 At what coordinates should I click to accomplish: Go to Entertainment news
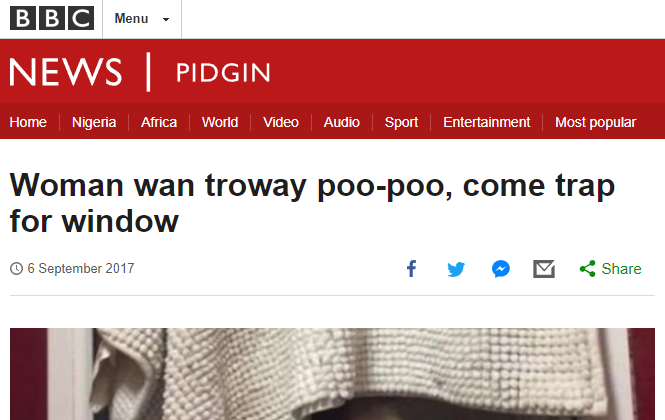(x=486, y=122)
